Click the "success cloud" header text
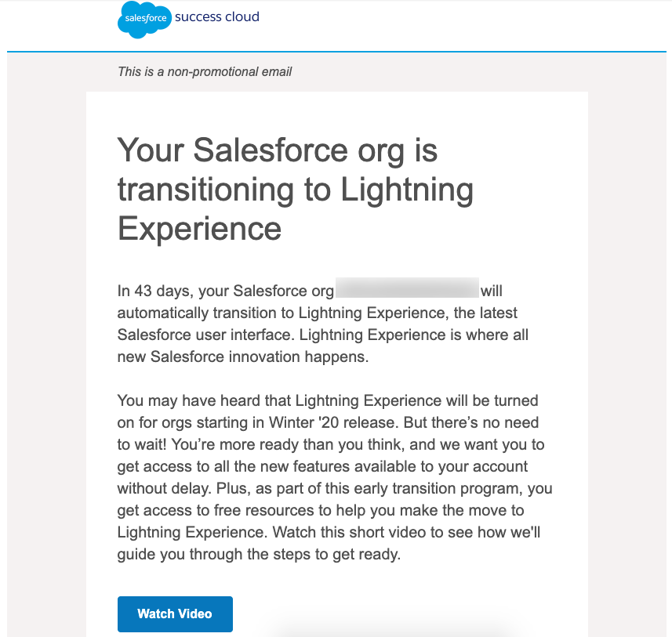The image size is (672, 637). pyautogui.click(x=217, y=16)
